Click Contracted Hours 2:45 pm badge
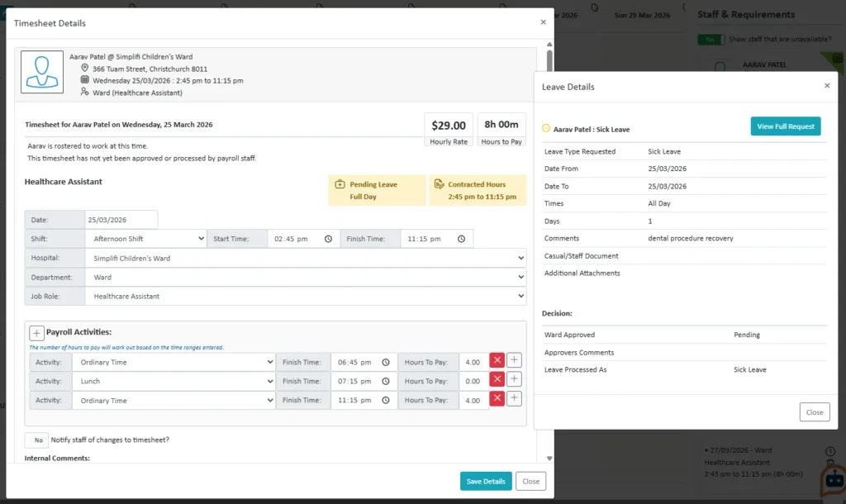 pos(478,190)
